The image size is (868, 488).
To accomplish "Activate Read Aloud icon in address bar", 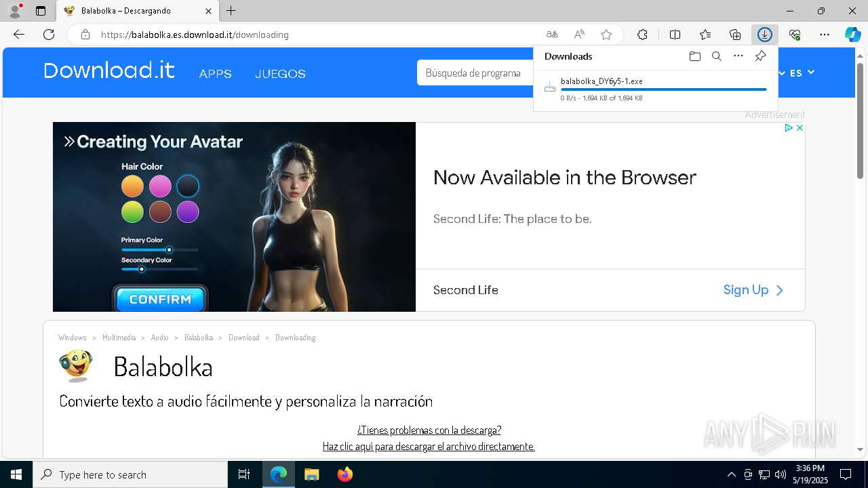I will 579,35.
